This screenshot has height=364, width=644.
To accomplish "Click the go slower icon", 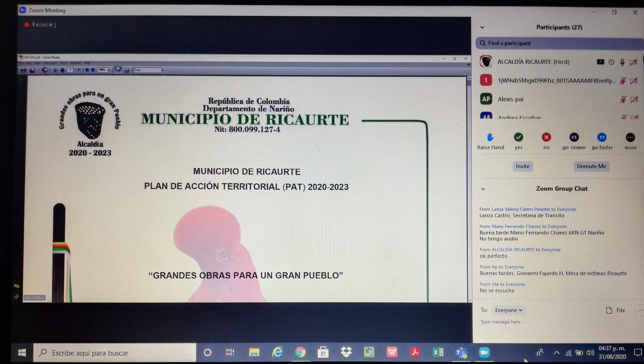I will [x=574, y=137].
